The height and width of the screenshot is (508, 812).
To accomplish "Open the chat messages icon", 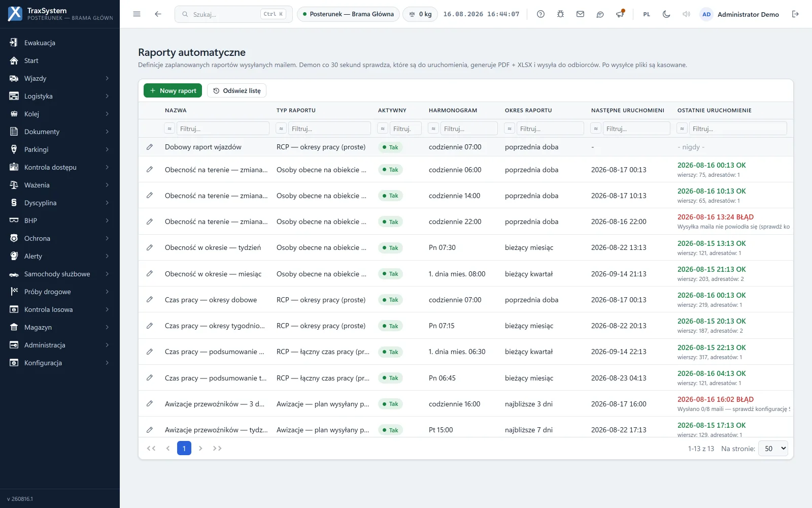I will pyautogui.click(x=600, y=14).
